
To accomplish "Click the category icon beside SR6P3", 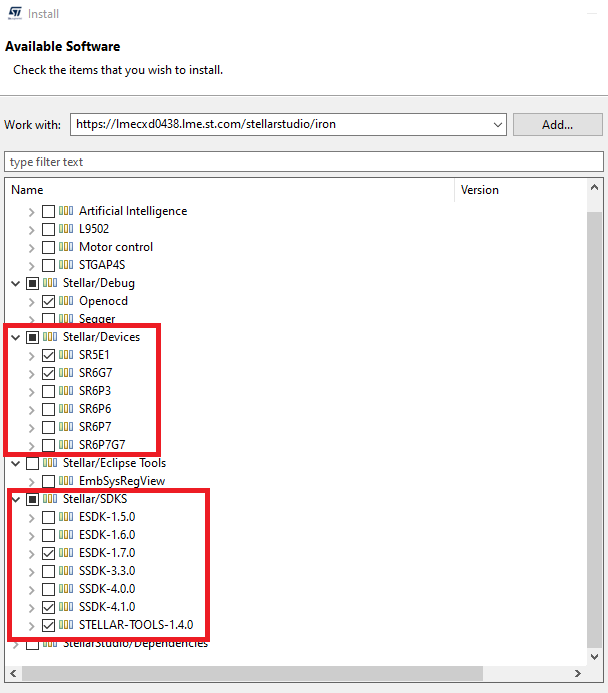I will point(66,391).
